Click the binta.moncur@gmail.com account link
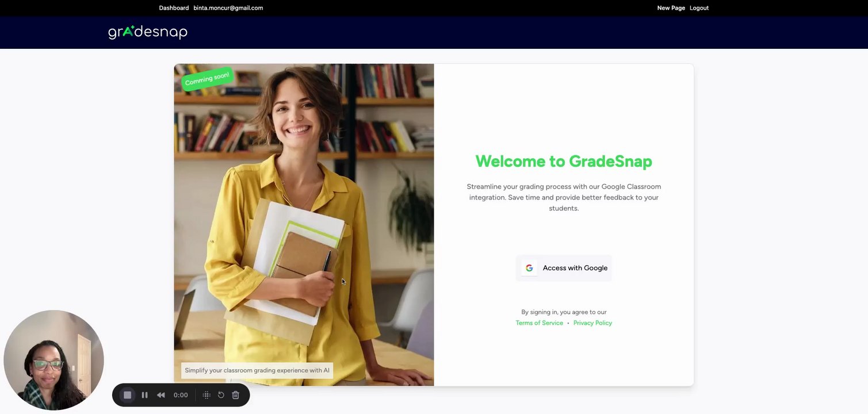Image resolution: width=868 pixels, height=414 pixels. coord(228,8)
